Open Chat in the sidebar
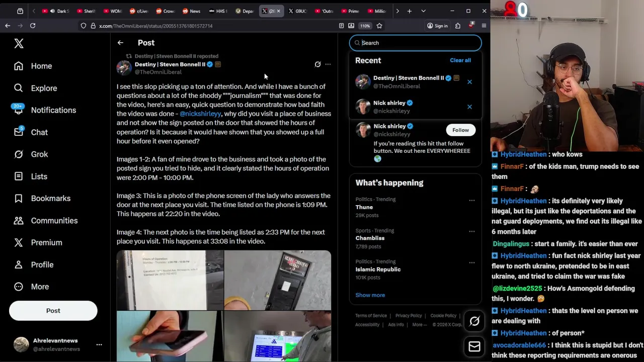This screenshot has height=362, width=644. 31,132
